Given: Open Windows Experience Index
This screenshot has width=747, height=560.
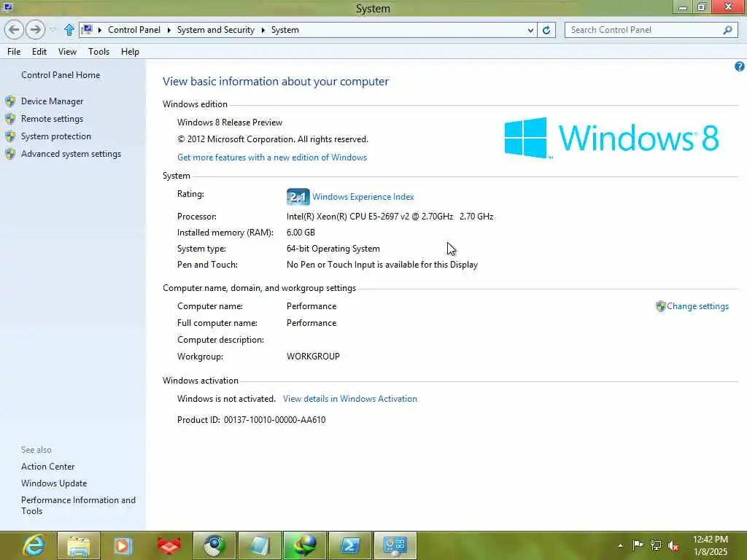Looking at the screenshot, I should tap(363, 197).
